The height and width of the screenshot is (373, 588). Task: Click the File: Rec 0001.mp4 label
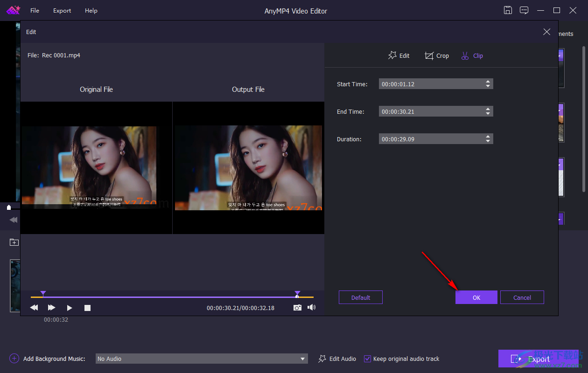pos(54,55)
